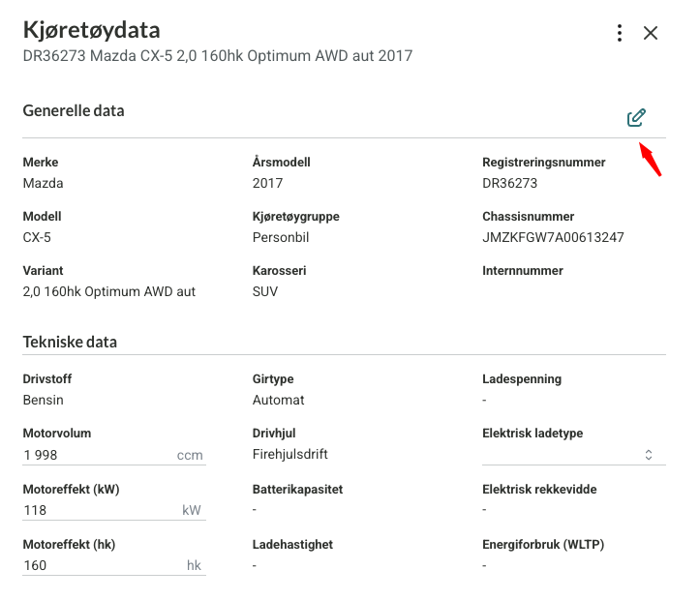700x600 pixels.
Task: Click the Internnummer label
Action: (x=522, y=271)
